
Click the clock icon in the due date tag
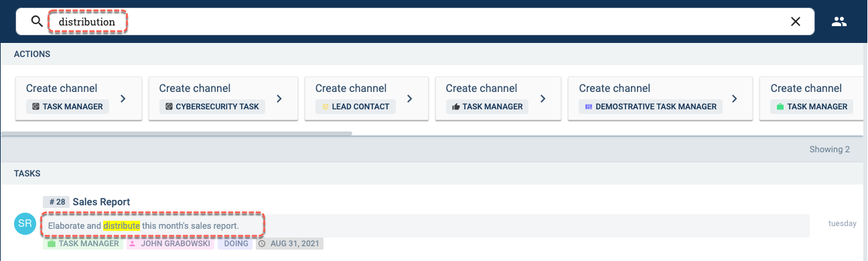click(262, 244)
